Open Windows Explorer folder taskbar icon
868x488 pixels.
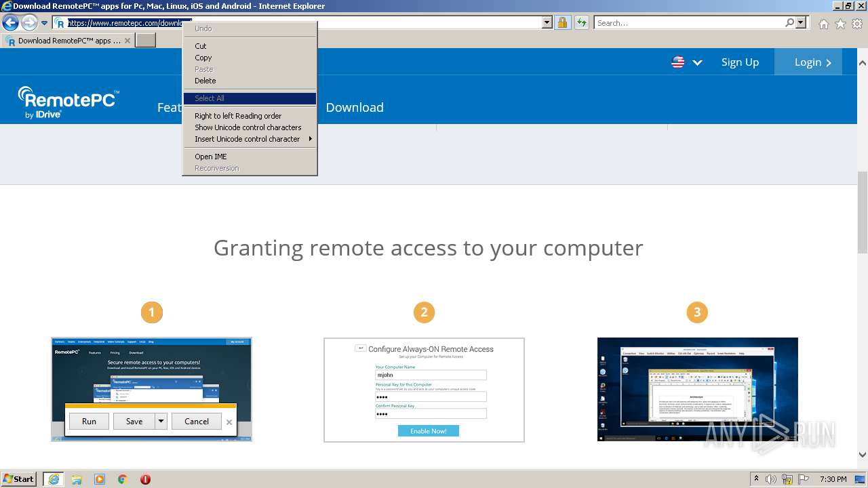(x=77, y=479)
